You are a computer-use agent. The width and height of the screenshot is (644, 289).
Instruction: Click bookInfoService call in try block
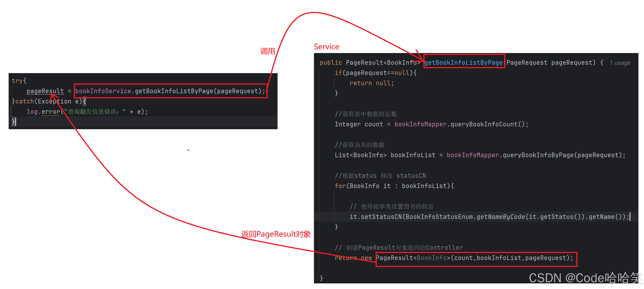click(170, 91)
